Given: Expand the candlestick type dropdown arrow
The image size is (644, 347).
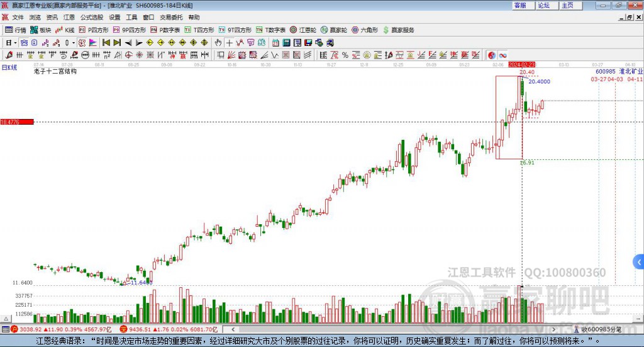Looking at the screenshot, I should 74,43.
